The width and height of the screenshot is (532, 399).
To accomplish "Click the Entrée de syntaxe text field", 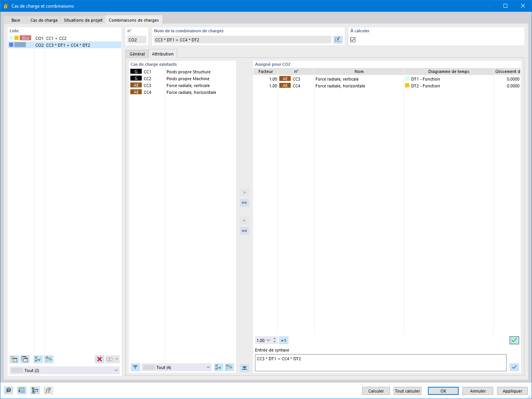I will 380,363.
